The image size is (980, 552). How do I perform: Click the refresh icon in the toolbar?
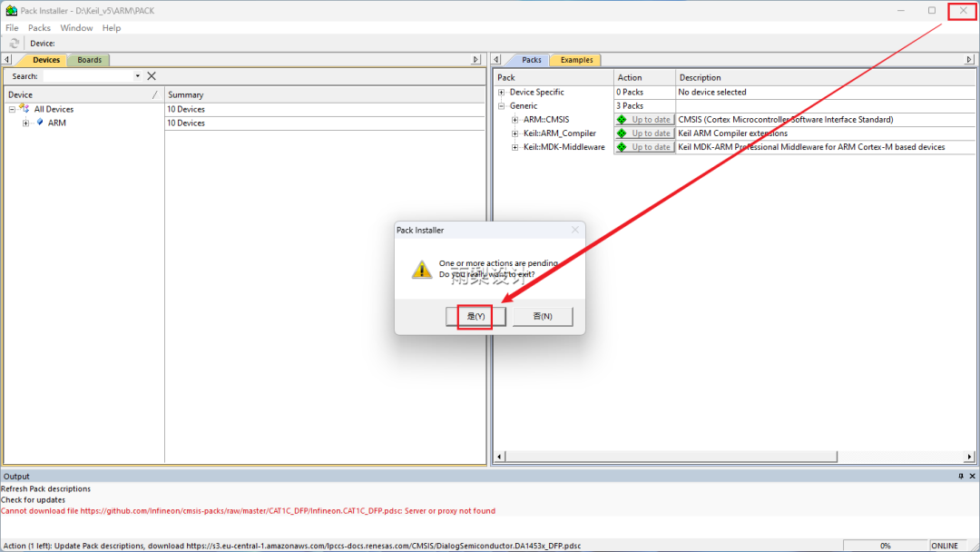(13, 43)
